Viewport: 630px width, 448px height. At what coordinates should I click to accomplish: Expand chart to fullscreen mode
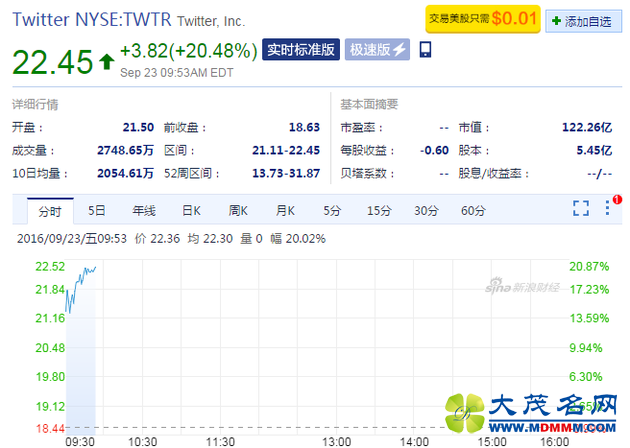tap(581, 208)
